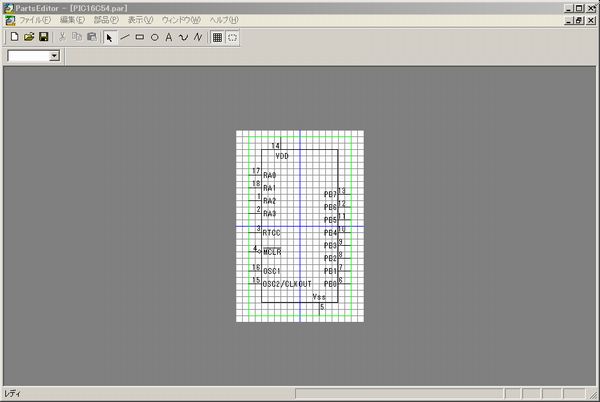Click the Open file icon
600x402 pixels.
[29, 37]
